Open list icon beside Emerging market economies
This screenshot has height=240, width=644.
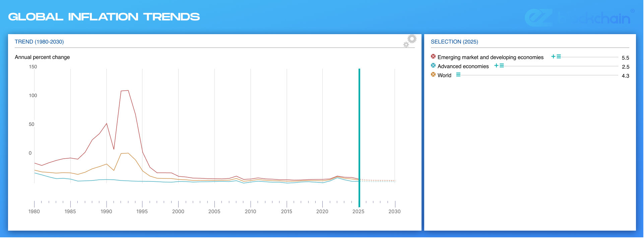tap(559, 57)
